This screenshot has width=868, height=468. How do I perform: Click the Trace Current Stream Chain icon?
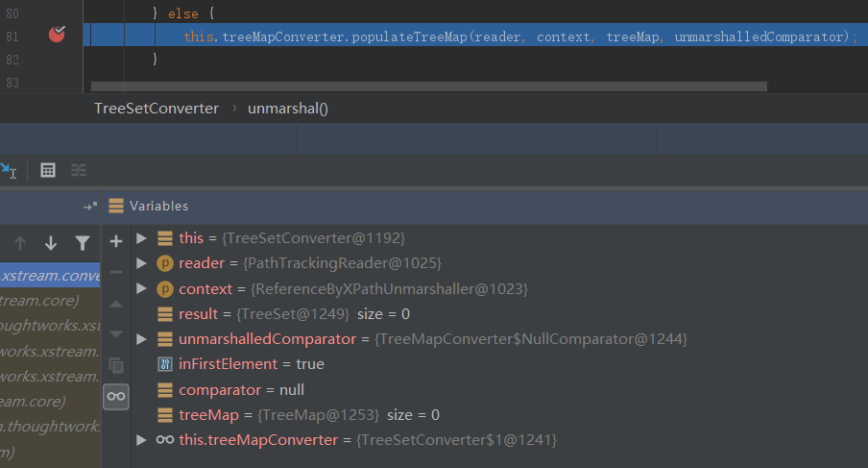pyautogui.click(x=78, y=170)
